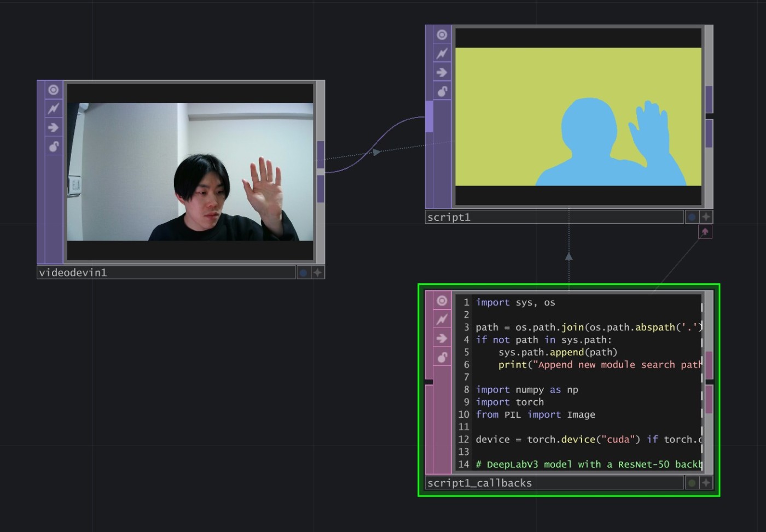Click display flag dot on script1_callbacks node
This screenshot has height=532, width=766.
coord(692,483)
